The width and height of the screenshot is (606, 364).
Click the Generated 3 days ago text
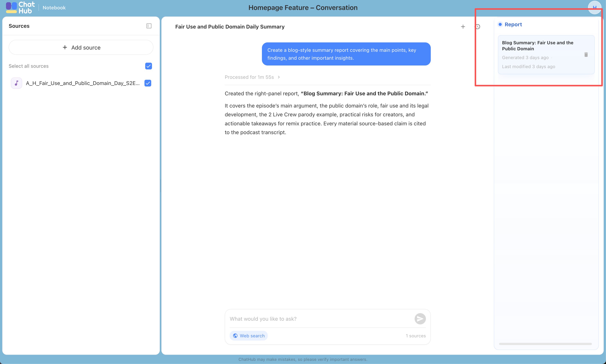click(x=525, y=57)
